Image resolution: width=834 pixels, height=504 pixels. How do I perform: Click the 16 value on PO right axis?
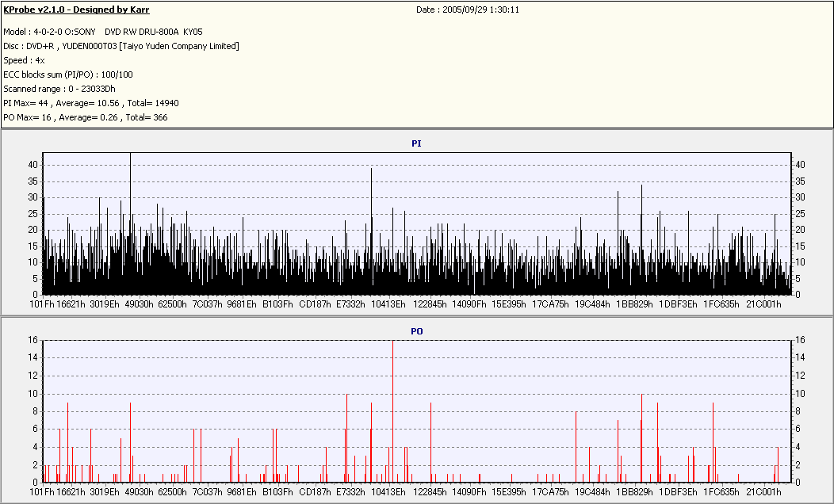800,340
